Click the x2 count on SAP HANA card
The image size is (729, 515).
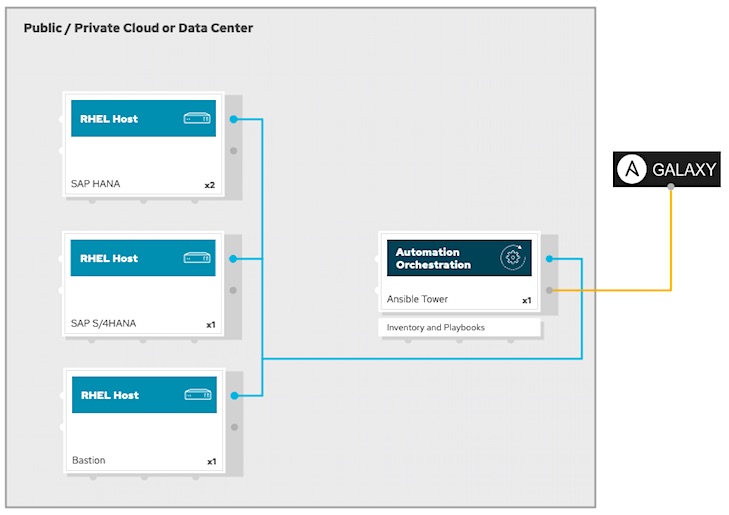click(x=210, y=185)
